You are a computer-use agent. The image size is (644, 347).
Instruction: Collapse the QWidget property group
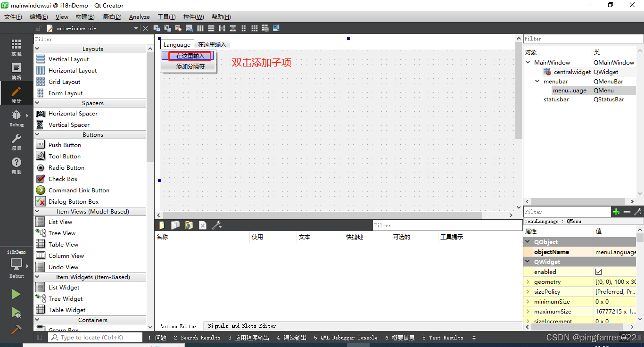coord(528,262)
